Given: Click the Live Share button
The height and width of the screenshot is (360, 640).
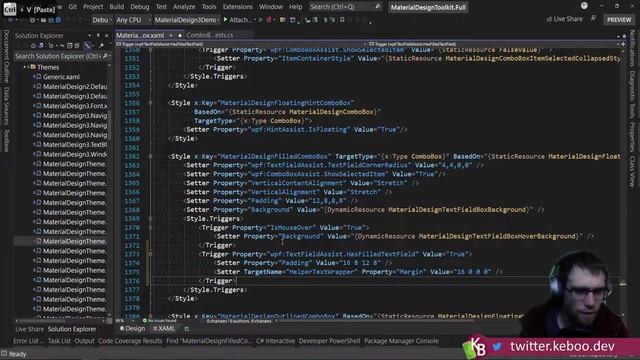Looking at the screenshot, I should pyautogui.click(x=564, y=19).
